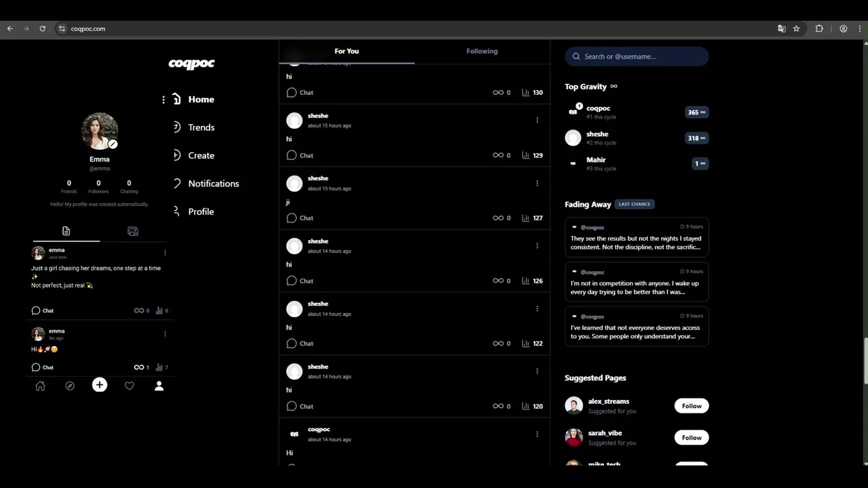Select the posts tab icon in profile panel
Screen dimensions: 868x488
[x=66, y=231]
